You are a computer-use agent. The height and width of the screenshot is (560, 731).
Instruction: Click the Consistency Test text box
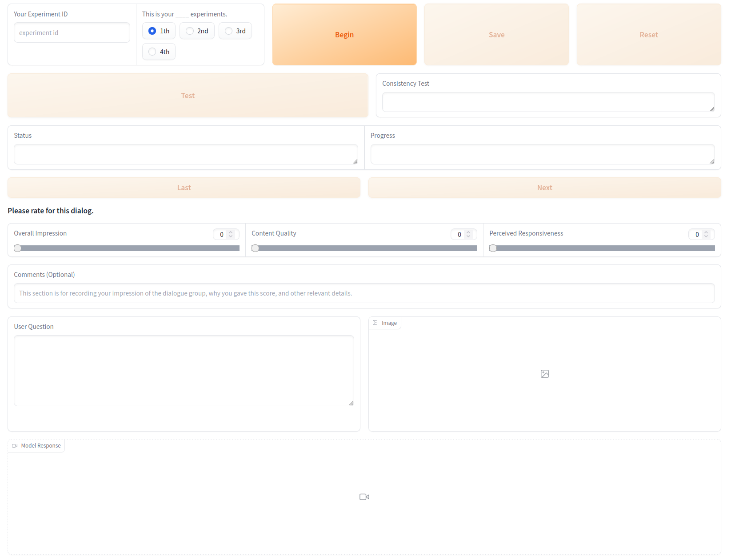coord(548,102)
